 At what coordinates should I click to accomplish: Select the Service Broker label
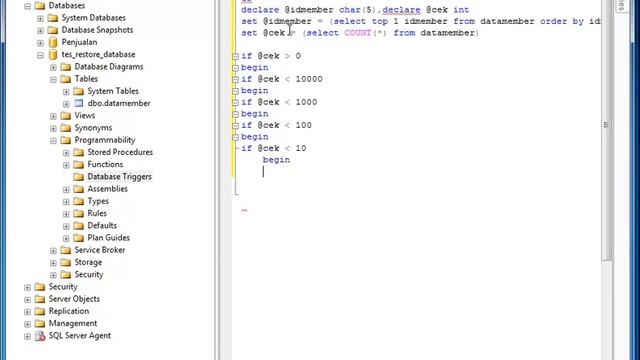(100, 250)
